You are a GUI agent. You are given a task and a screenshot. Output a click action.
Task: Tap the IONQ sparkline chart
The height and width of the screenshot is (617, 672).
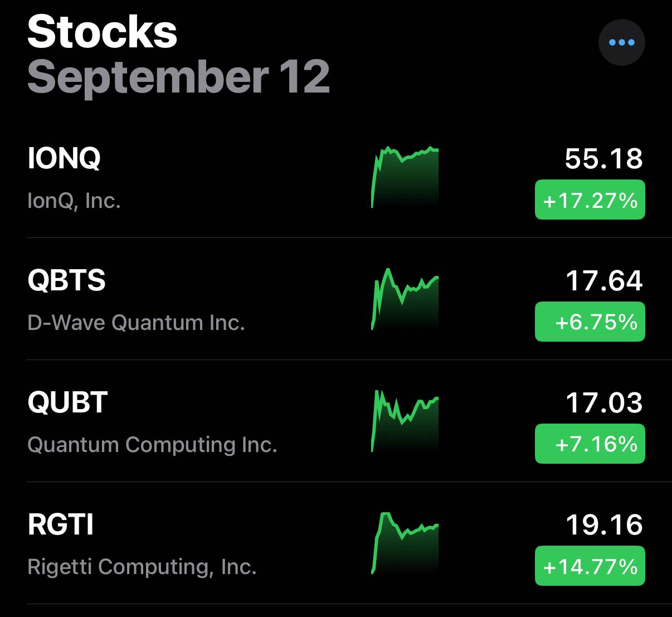coord(405,177)
